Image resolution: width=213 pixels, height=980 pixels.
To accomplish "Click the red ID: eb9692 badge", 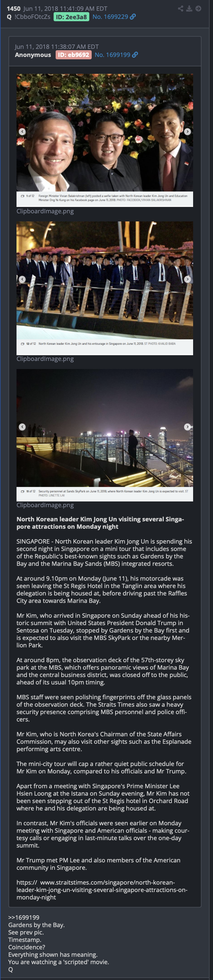I will pos(74,55).
